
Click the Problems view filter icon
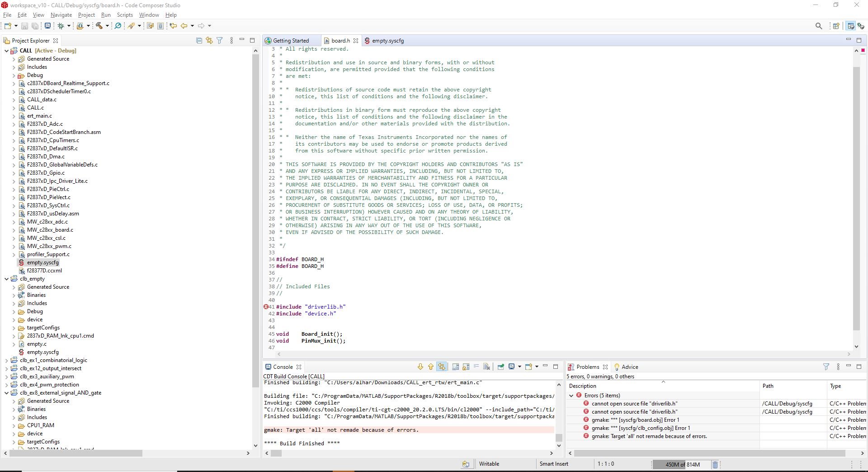[x=826, y=367]
